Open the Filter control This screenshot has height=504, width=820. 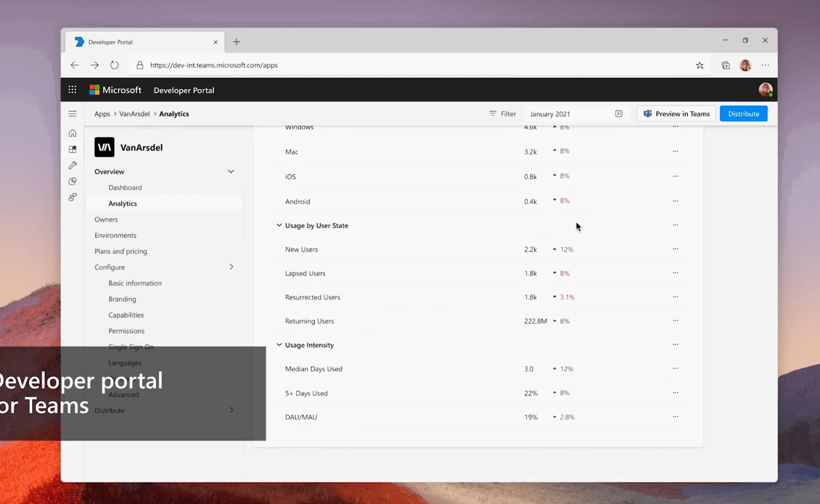(502, 114)
